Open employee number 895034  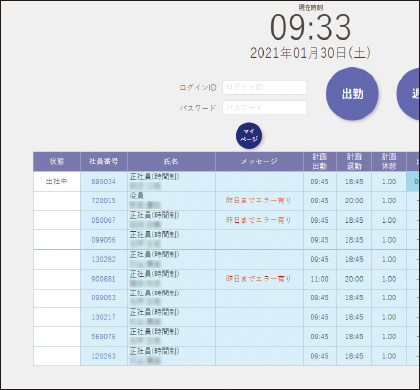click(104, 182)
